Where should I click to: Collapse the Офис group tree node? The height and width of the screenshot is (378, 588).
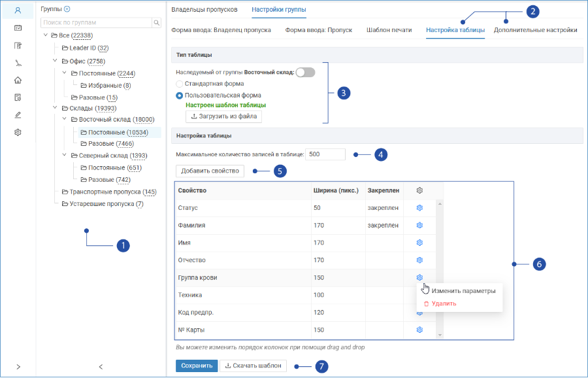55,61
